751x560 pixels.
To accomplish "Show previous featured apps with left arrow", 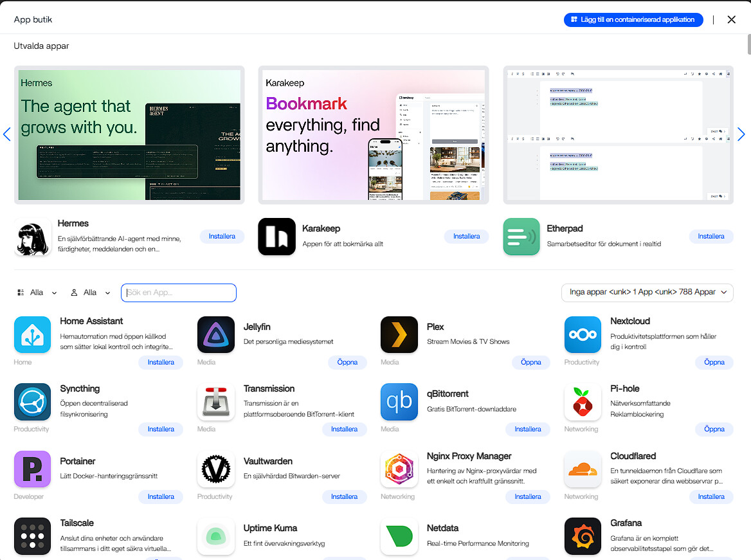I will tap(6, 134).
